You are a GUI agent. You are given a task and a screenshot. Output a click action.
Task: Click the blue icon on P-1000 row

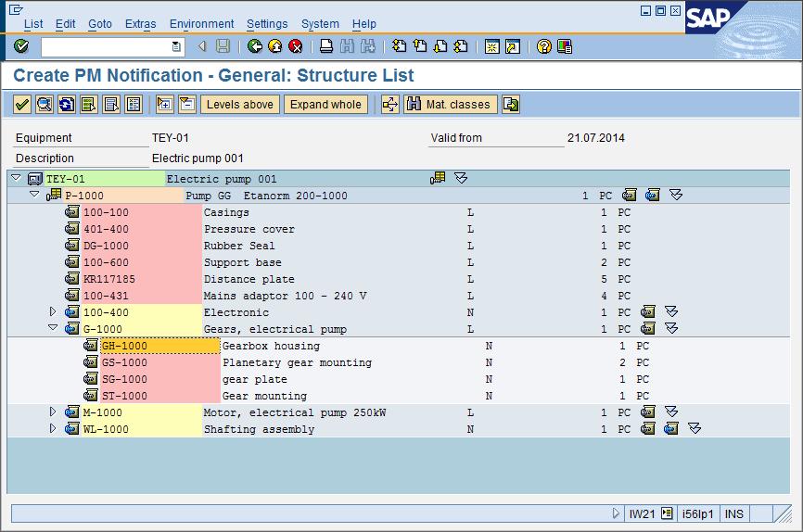tap(653, 195)
